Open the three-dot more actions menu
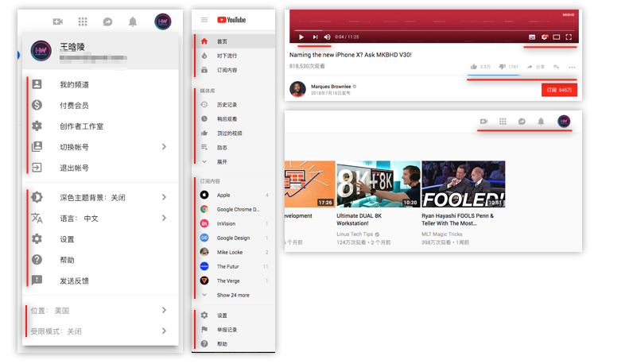Image resolution: width=629 pixels, height=364 pixels. click(572, 67)
